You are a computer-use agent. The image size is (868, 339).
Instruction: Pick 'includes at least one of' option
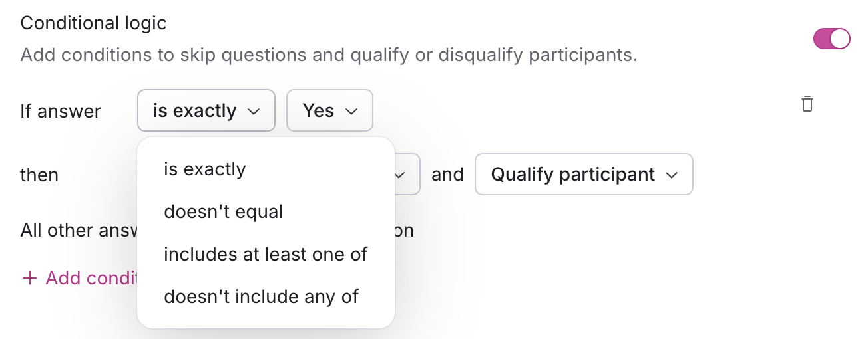click(x=266, y=254)
